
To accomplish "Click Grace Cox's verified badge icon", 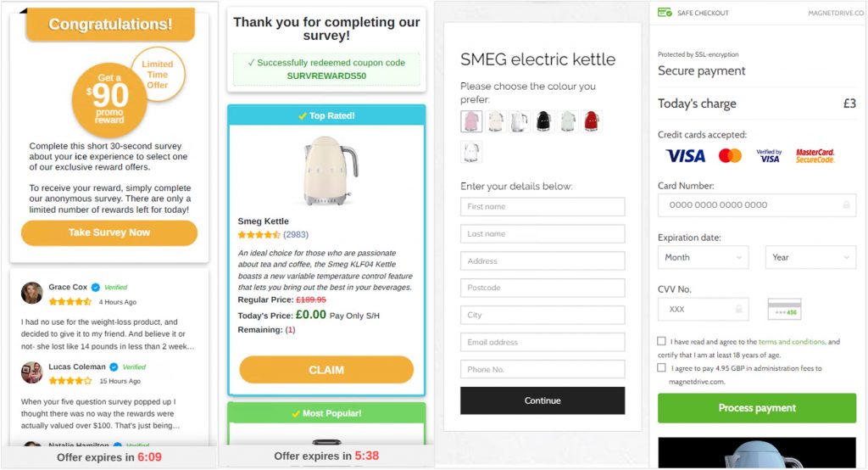I will 96,288.
